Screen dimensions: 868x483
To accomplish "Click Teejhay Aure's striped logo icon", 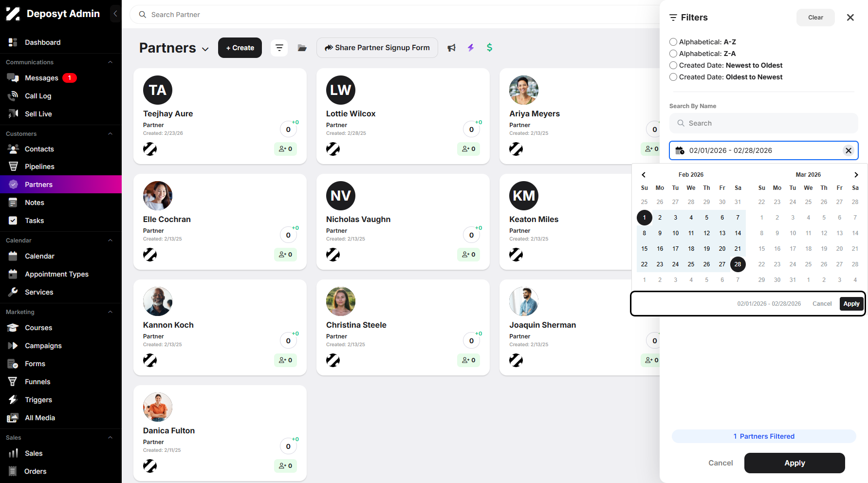I will tap(150, 149).
